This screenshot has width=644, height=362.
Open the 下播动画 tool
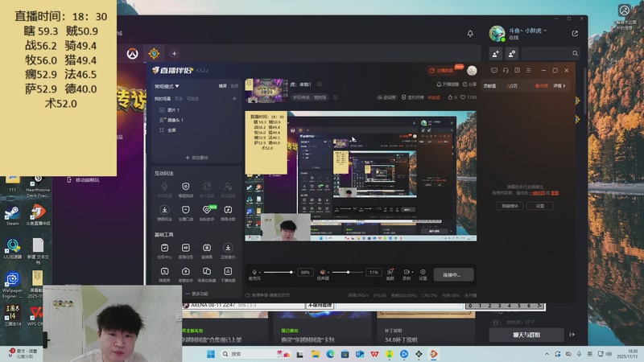tap(228, 274)
